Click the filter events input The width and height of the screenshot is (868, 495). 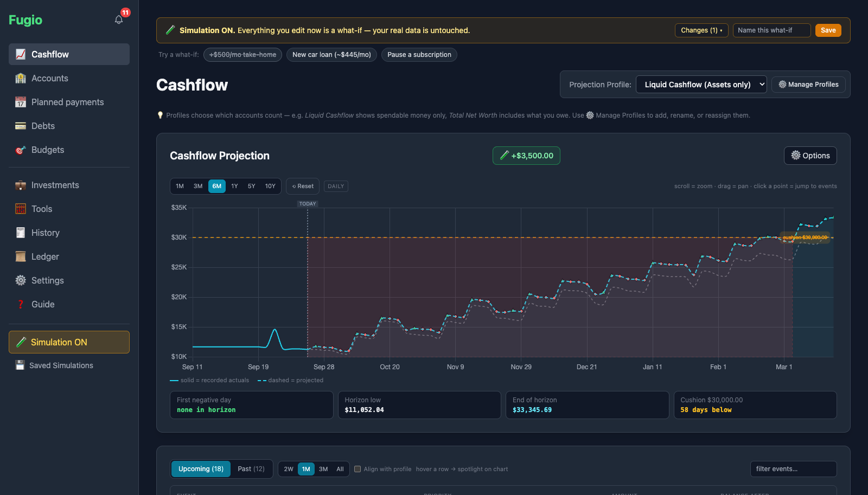793,469
